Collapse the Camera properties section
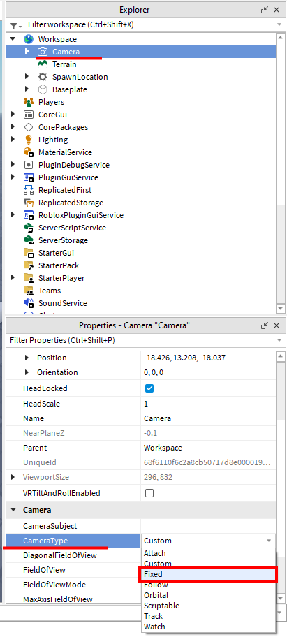 (x=13, y=510)
